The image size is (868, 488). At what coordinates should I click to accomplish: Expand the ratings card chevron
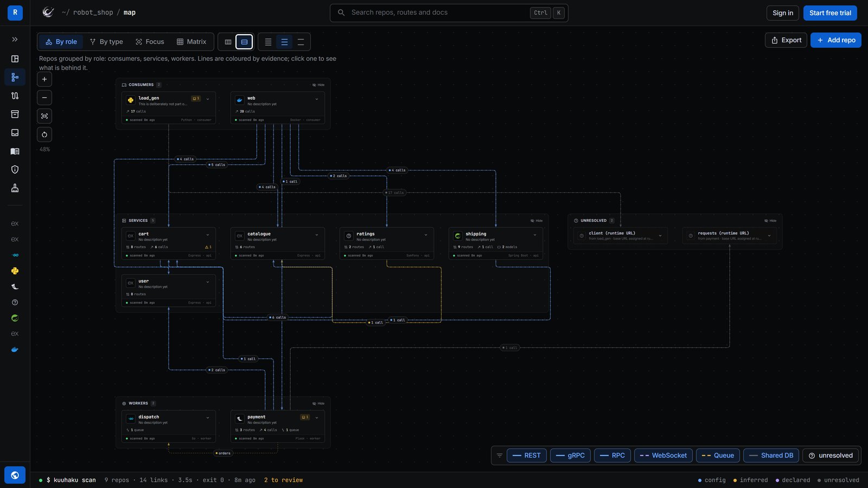click(426, 235)
